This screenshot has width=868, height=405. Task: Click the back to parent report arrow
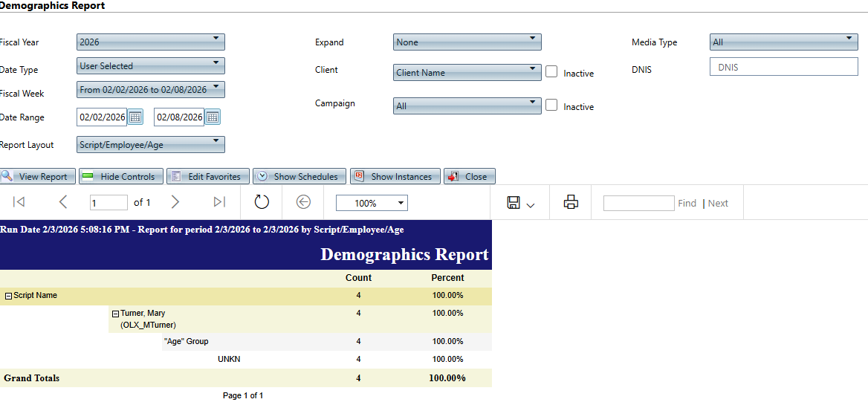pyautogui.click(x=303, y=202)
